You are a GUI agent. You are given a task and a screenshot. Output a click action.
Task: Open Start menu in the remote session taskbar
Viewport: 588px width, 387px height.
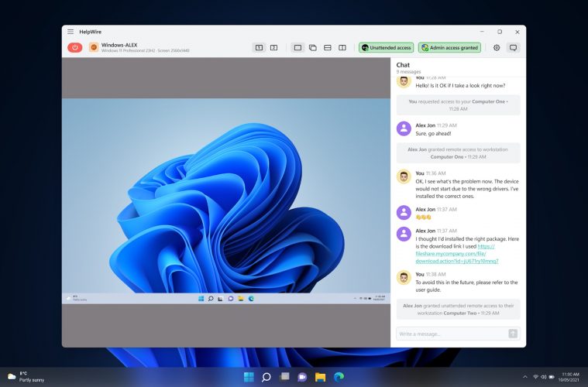coord(201,299)
